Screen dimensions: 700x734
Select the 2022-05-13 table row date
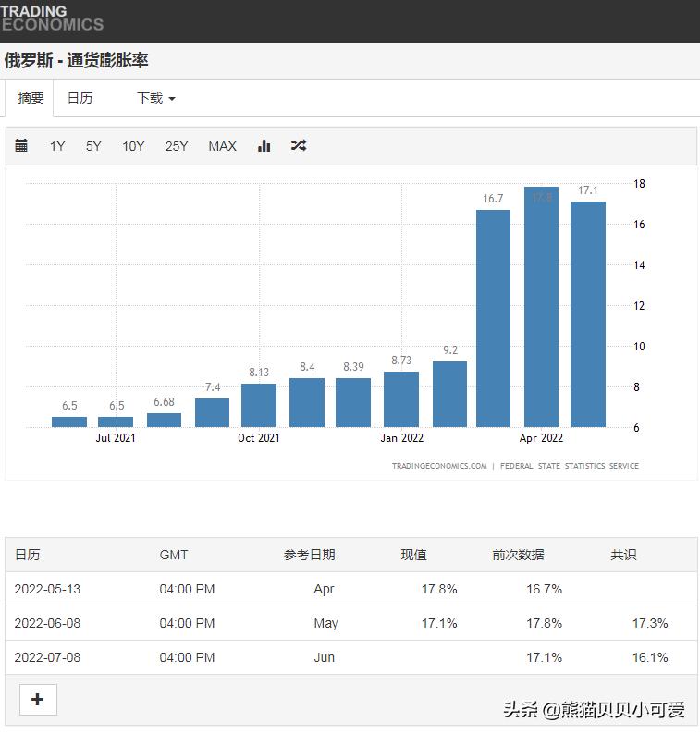[47, 589]
